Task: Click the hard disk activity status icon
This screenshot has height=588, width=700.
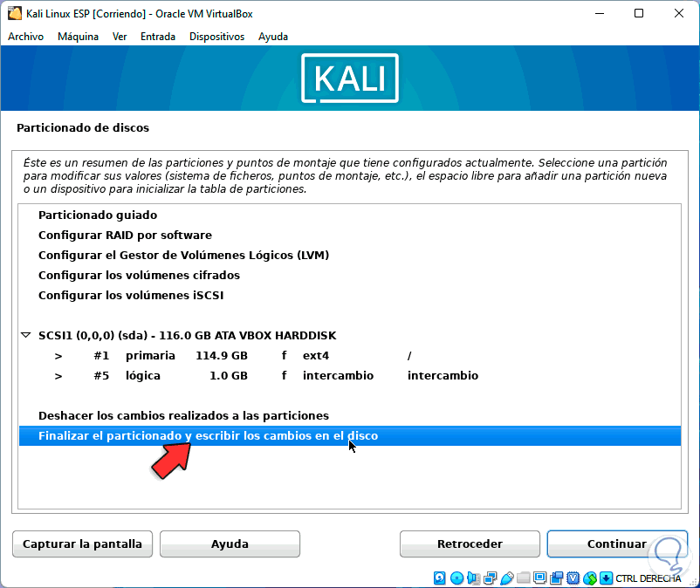Action: (x=439, y=578)
